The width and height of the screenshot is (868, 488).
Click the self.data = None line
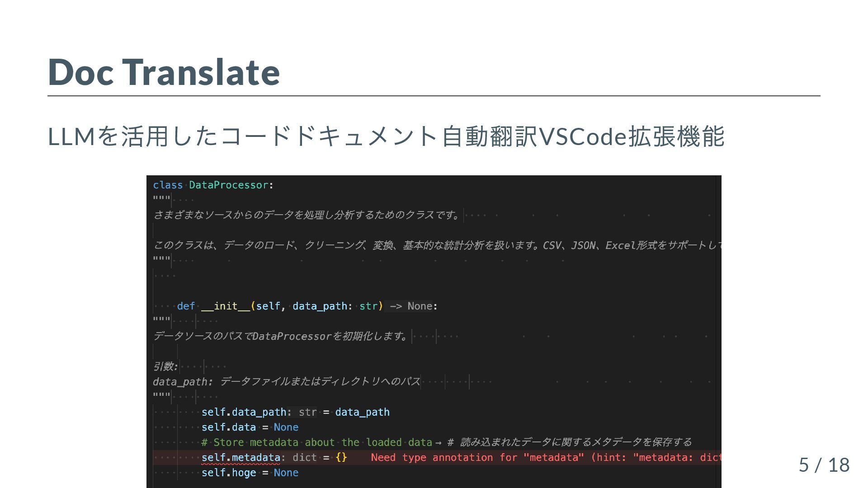[250, 427]
